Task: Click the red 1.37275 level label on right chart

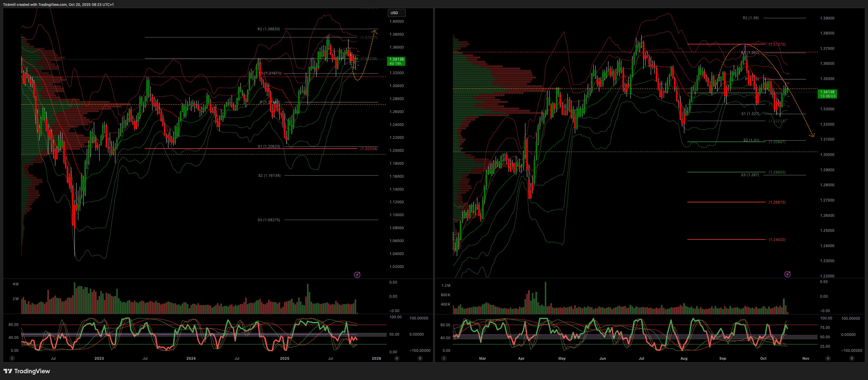Action: (x=777, y=44)
